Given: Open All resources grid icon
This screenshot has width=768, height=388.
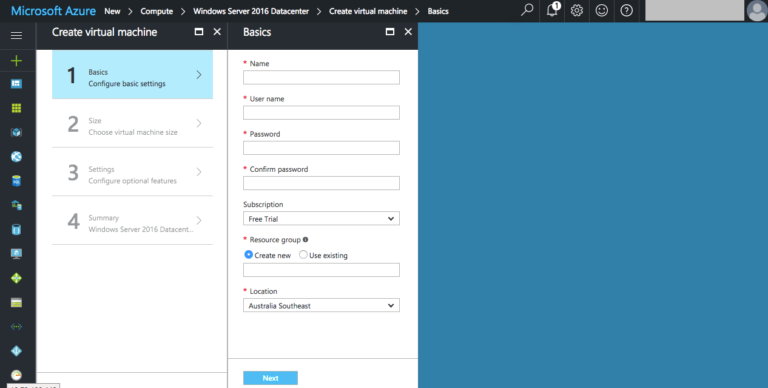Looking at the screenshot, I should [16, 108].
